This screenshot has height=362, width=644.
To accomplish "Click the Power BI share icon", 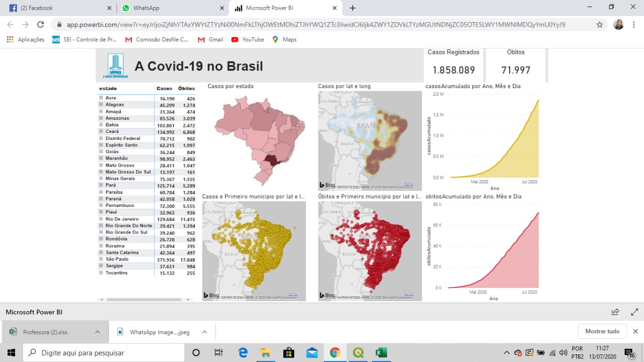I will pos(615,312).
